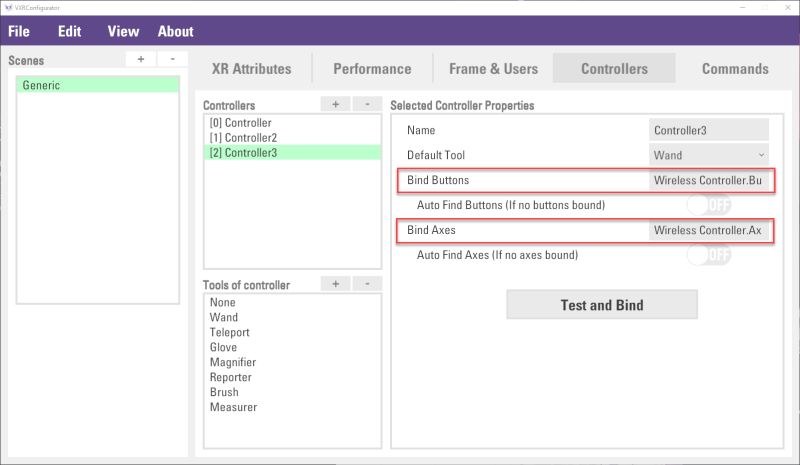Select Teleport in tools list

point(292,332)
